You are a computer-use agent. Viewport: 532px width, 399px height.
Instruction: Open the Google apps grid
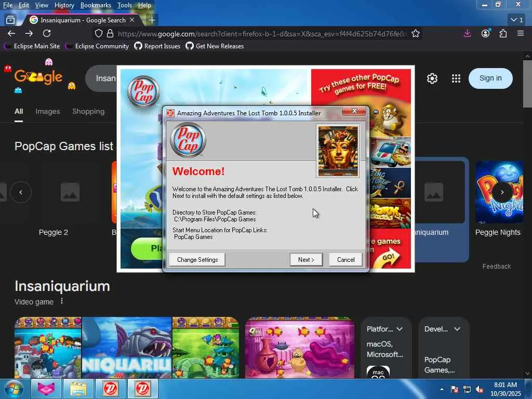(456, 78)
